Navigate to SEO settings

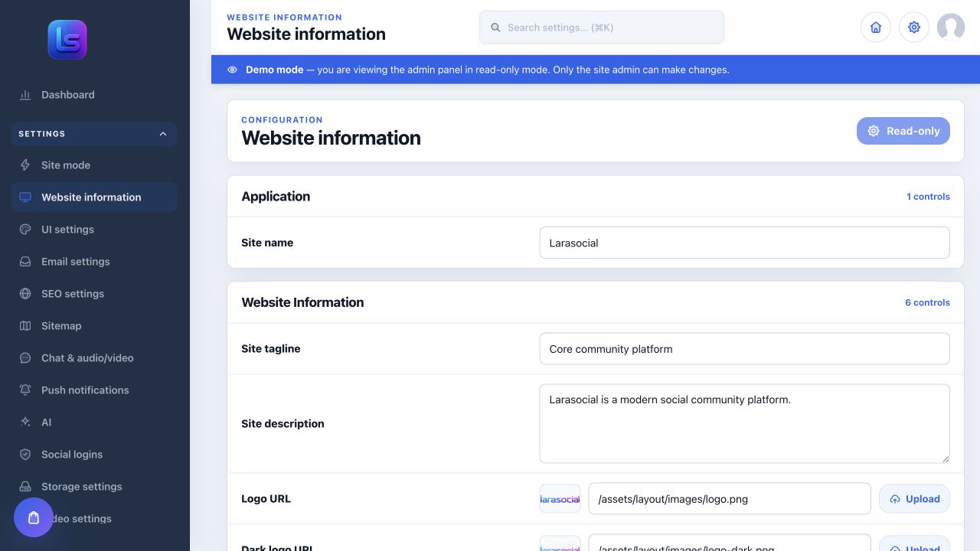[93, 294]
